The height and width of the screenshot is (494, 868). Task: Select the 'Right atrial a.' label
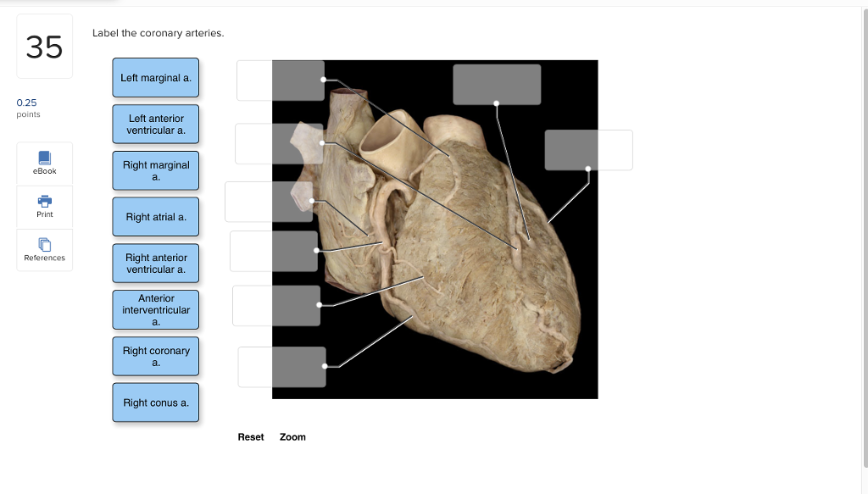(x=155, y=216)
